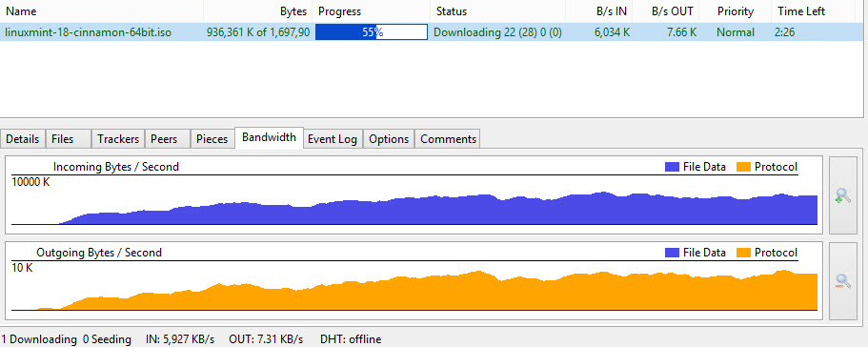Open the Files tab

pyautogui.click(x=68, y=139)
